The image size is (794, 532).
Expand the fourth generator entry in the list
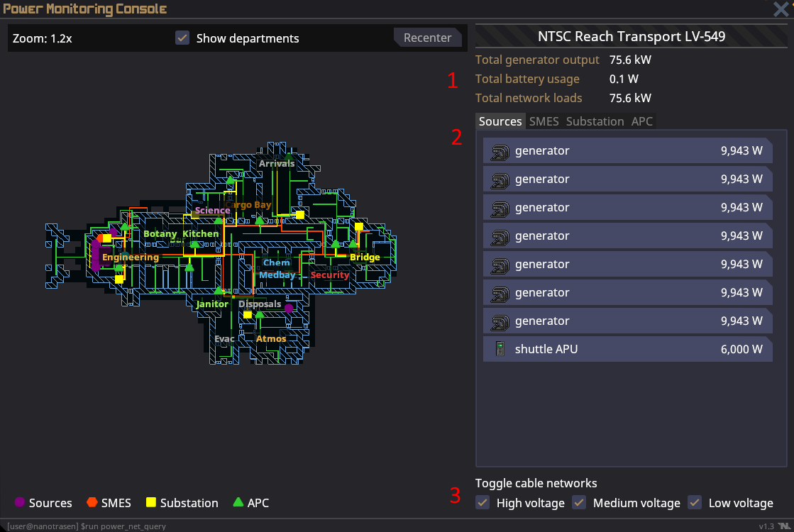627,235
